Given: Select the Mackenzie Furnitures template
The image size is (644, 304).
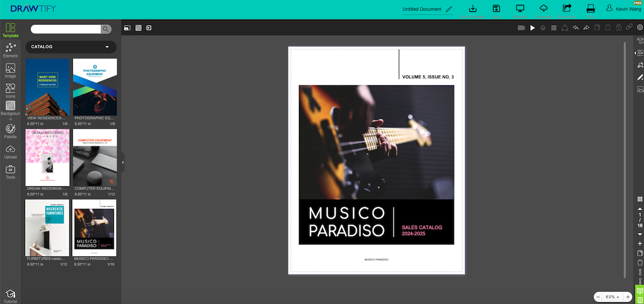Looking at the screenshot, I should coord(47,228).
